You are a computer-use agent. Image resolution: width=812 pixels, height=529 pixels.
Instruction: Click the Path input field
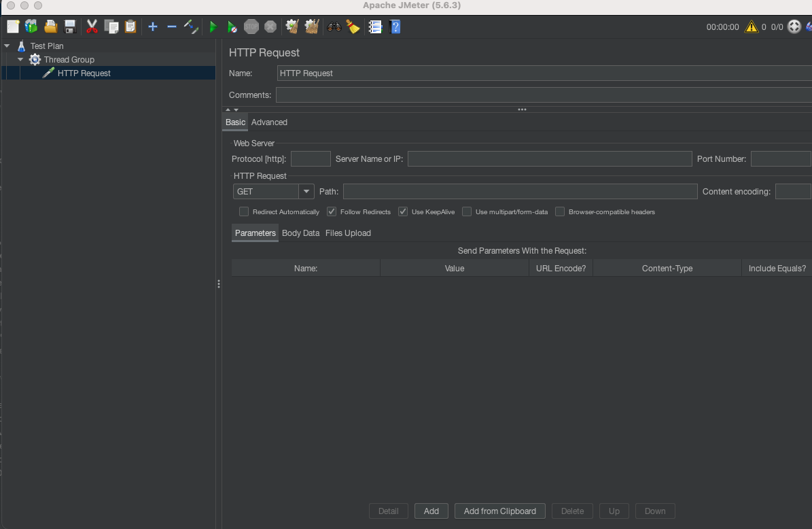(520, 191)
